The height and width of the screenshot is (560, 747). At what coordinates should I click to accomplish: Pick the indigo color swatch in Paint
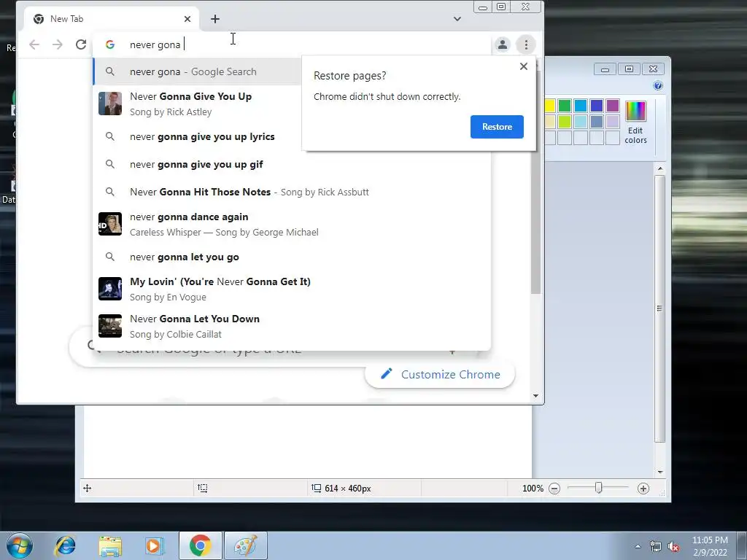tap(597, 105)
